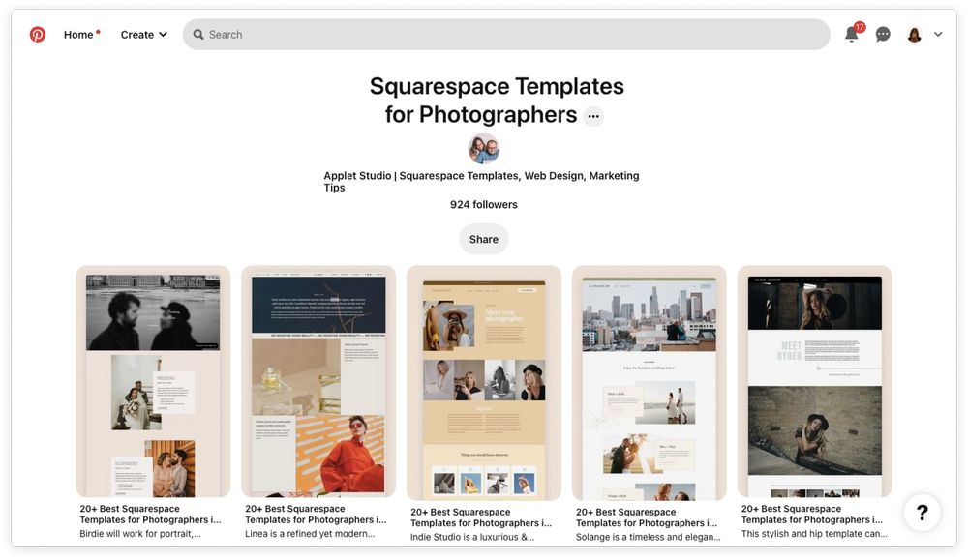Open the messages chat bubble
This screenshot has height=560, width=968.
pyautogui.click(x=882, y=34)
